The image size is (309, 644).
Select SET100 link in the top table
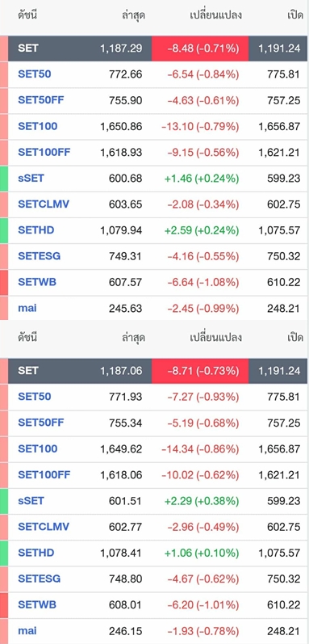(38, 126)
